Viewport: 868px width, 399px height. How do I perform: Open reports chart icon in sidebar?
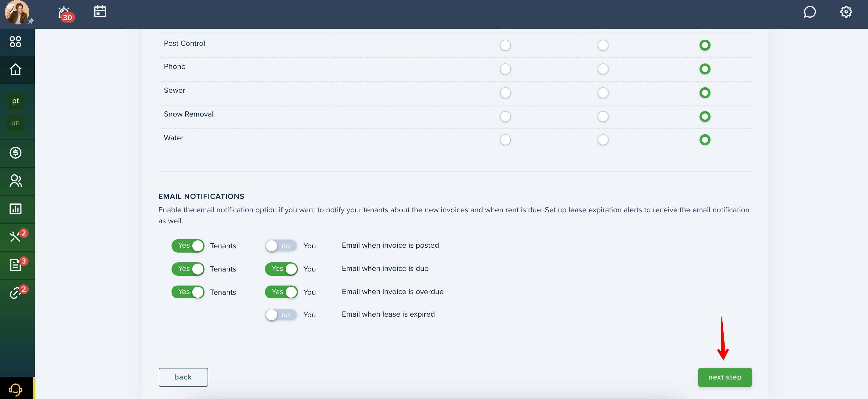[16, 209]
